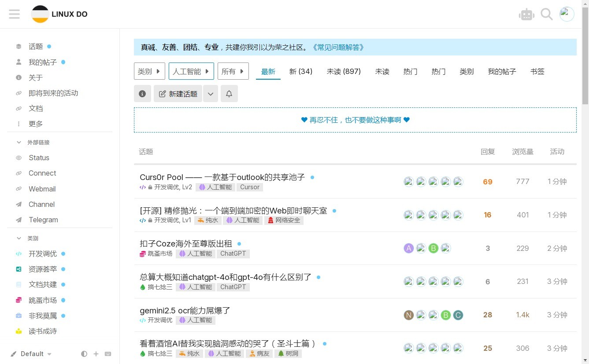The height and width of the screenshot is (364, 589).
Task: Toggle dark mode with half-circle icon
Action: (x=84, y=354)
